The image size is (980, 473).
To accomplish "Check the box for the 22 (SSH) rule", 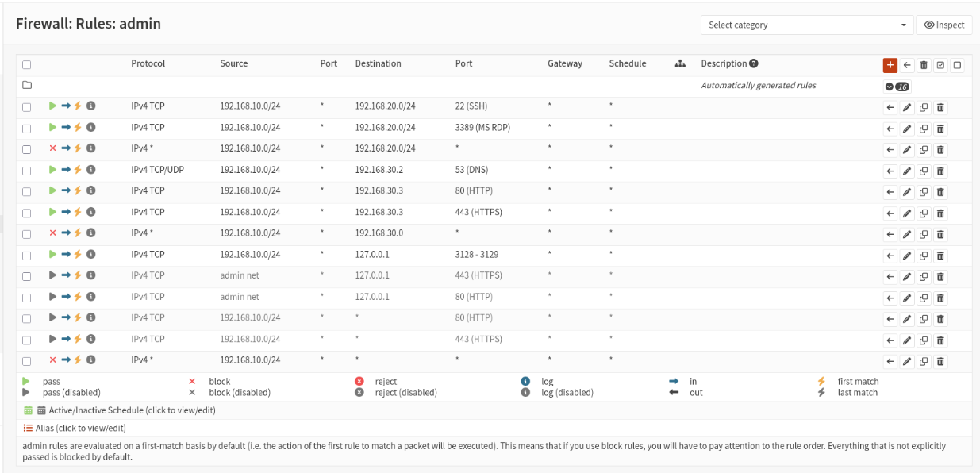I will tap(27, 107).
